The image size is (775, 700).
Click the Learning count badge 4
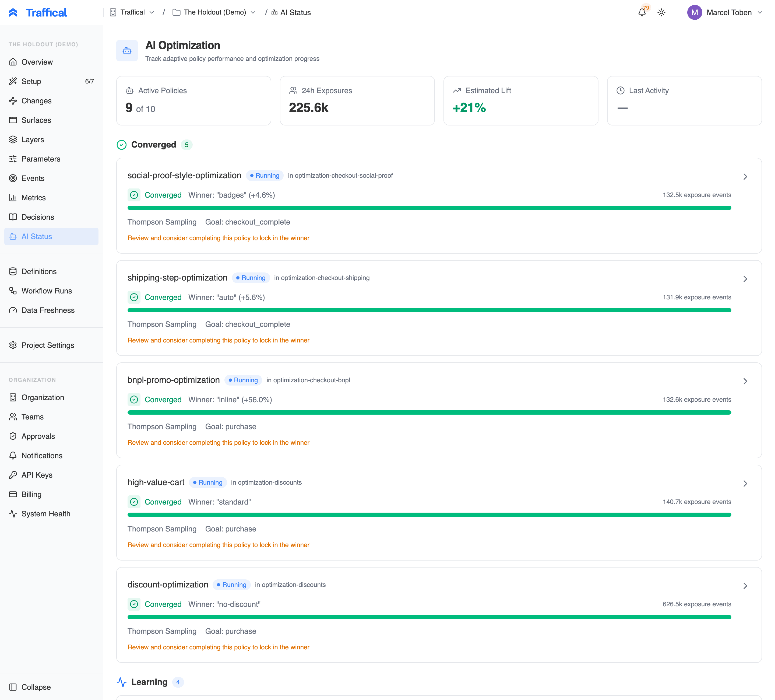click(178, 682)
